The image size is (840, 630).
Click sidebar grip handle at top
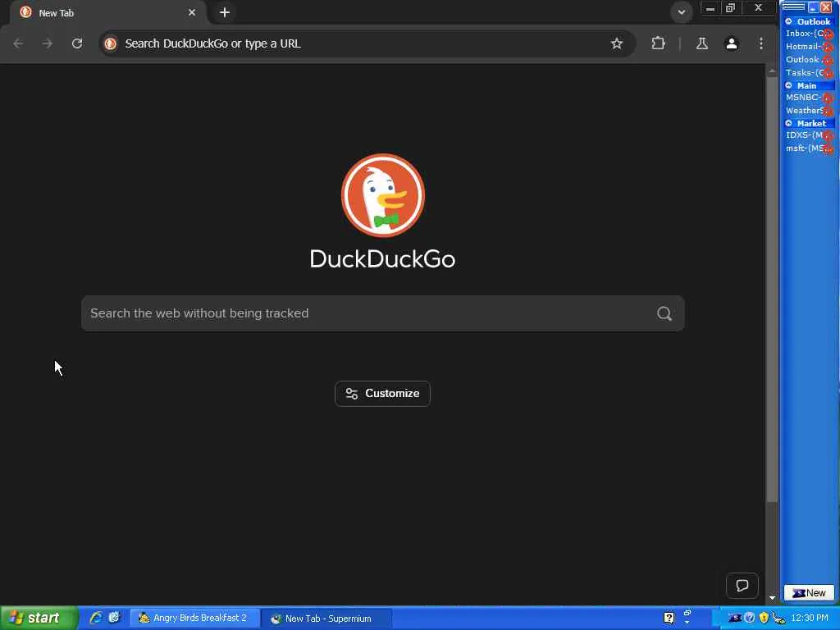click(x=794, y=7)
